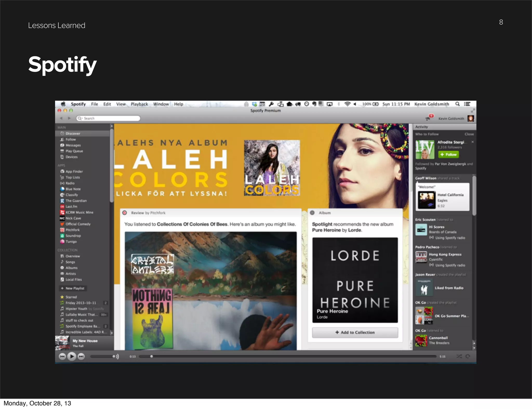The image size is (532, 409).
Task: Go forward with the forward arrow
Action: click(x=69, y=118)
